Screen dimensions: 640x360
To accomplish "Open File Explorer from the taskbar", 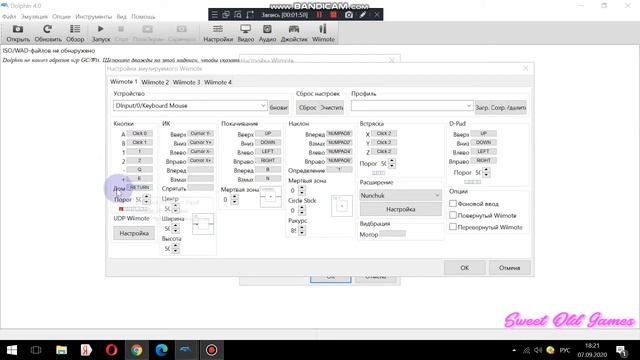I will click(x=62, y=350).
